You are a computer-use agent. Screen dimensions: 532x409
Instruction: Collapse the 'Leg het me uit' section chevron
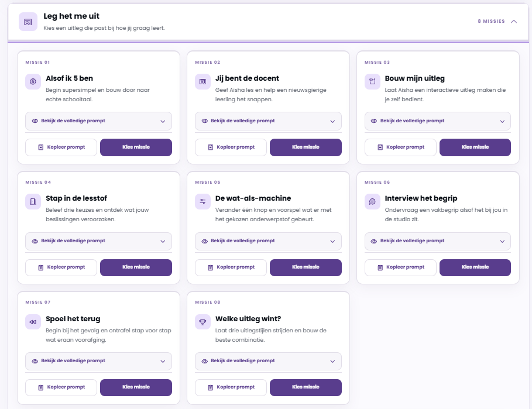tap(514, 22)
